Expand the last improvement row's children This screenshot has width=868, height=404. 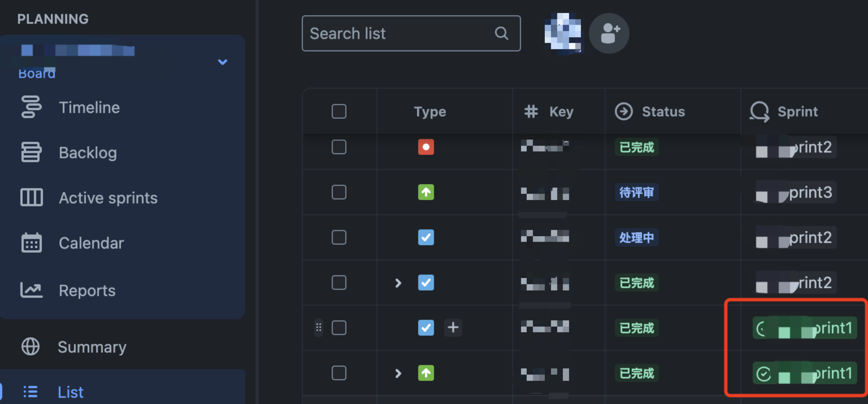point(398,373)
